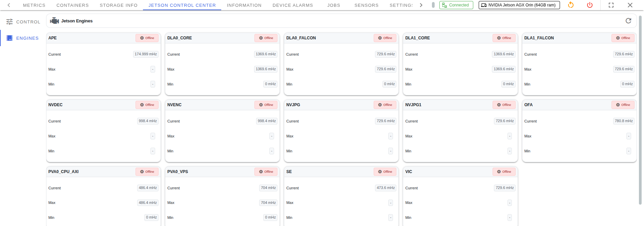Switch to the Metrics tab
The image size is (644, 226).
pyautogui.click(x=34, y=5)
